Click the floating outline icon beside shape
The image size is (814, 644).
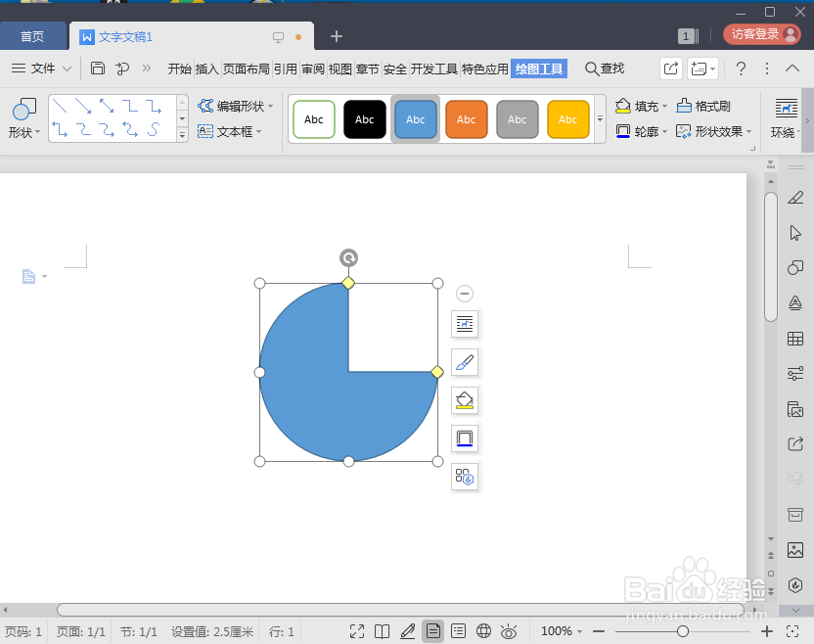click(465, 438)
